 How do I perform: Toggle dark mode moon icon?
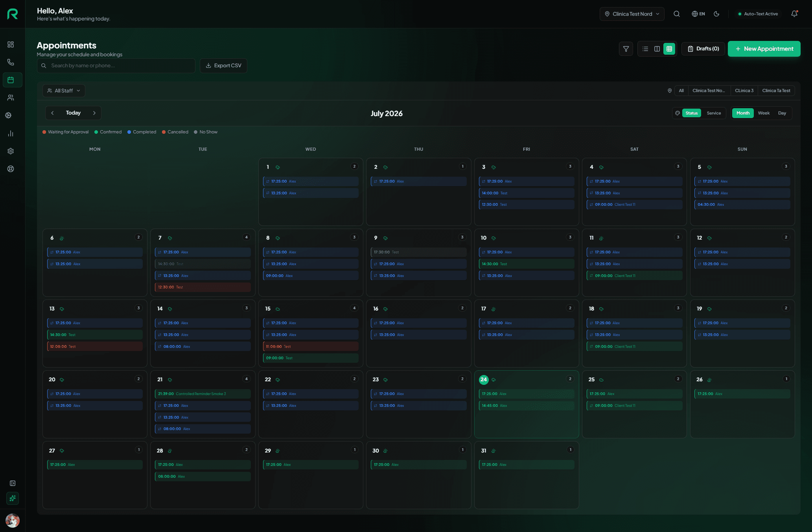717,14
